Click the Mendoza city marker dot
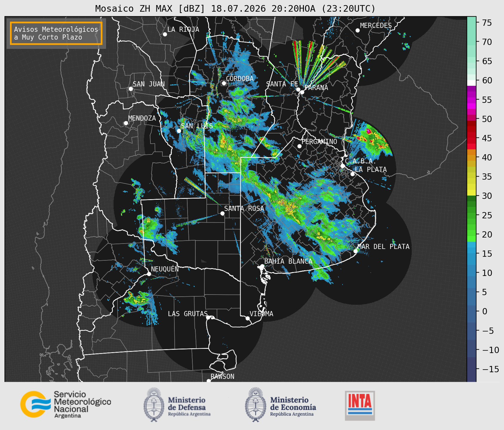The height and width of the screenshot is (430, 504). point(126,123)
